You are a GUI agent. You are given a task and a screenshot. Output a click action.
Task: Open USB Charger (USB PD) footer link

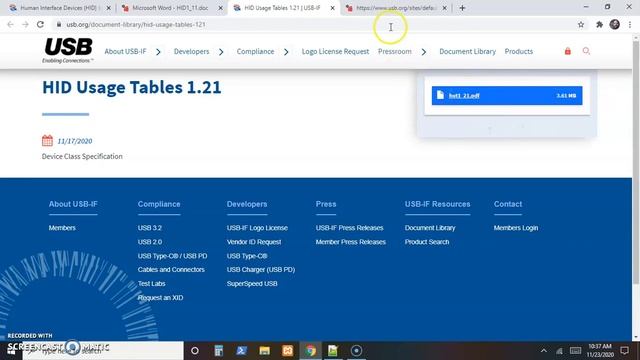[x=261, y=269]
